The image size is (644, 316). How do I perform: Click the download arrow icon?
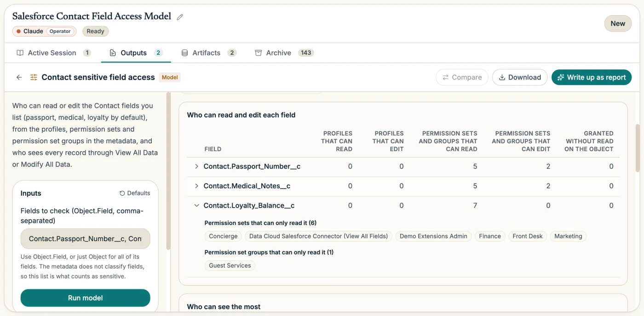502,77
